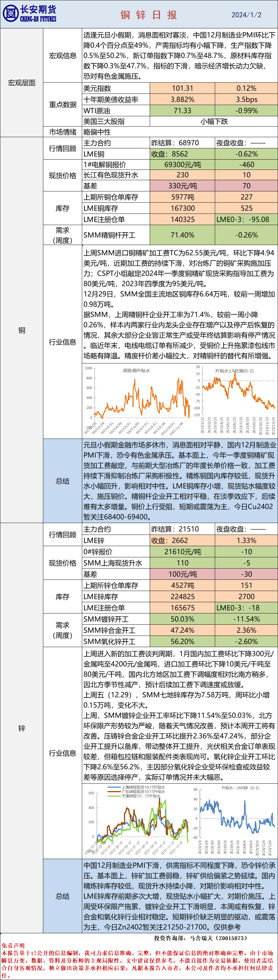278x980 pixels.
Task: Click SMM氧化锌开工 value 56.20%
Action: click(182, 641)
